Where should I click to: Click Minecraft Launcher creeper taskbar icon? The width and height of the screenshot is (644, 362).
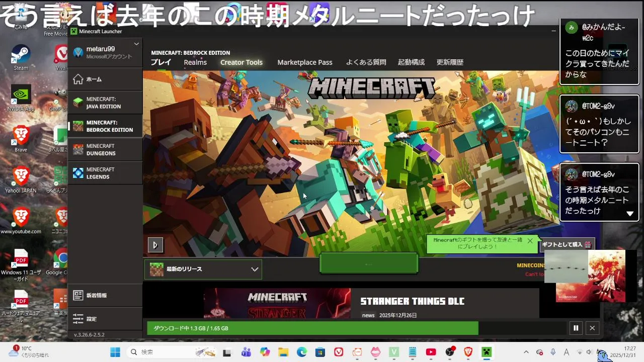pyautogui.click(x=487, y=352)
